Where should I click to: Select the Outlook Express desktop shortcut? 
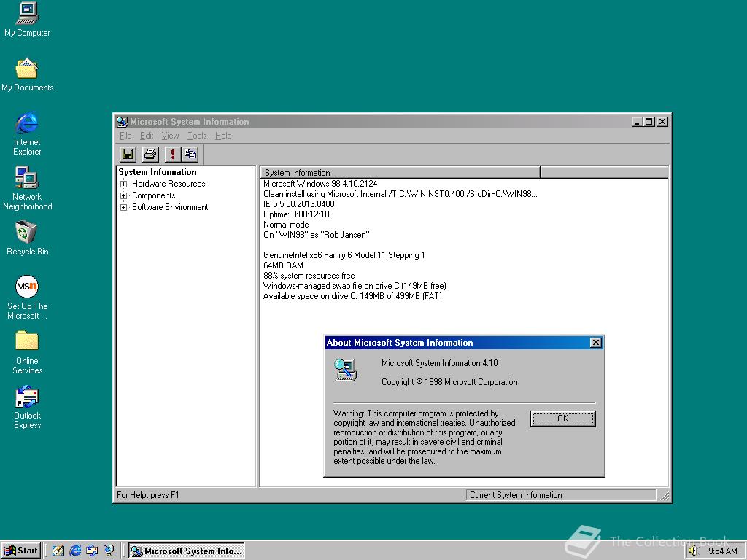tap(27, 408)
